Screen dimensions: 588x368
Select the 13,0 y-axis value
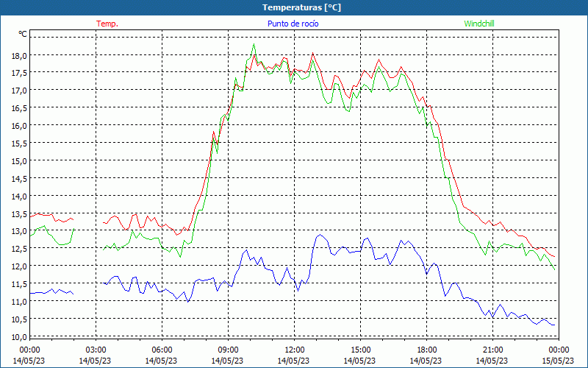pos(19,231)
